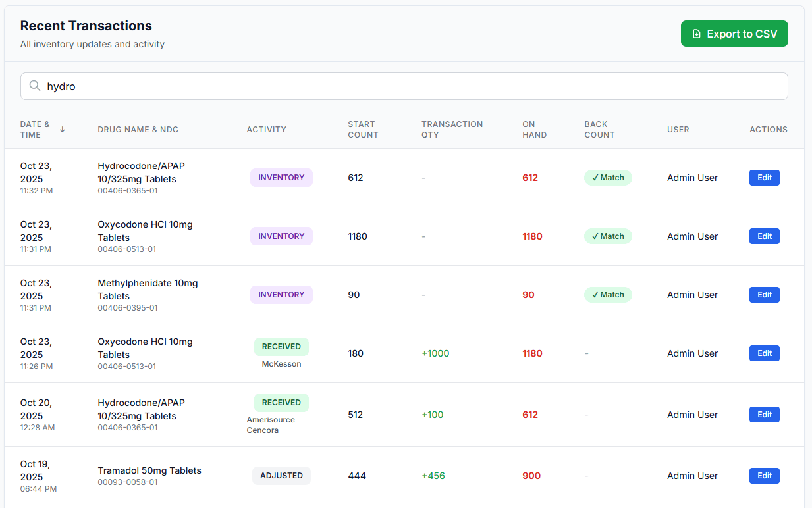The height and width of the screenshot is (508, 812).
Task: Click the search magnifier icon
Action: tap(34, 86)
